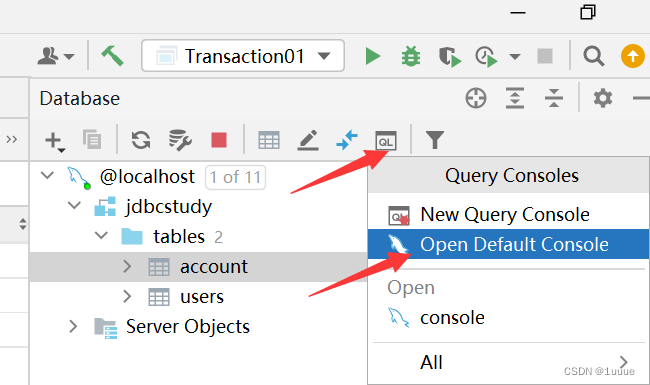This screenshot has width=650, height=385.
Task: Open the existing 'console' entry
Action: [508, 318]
